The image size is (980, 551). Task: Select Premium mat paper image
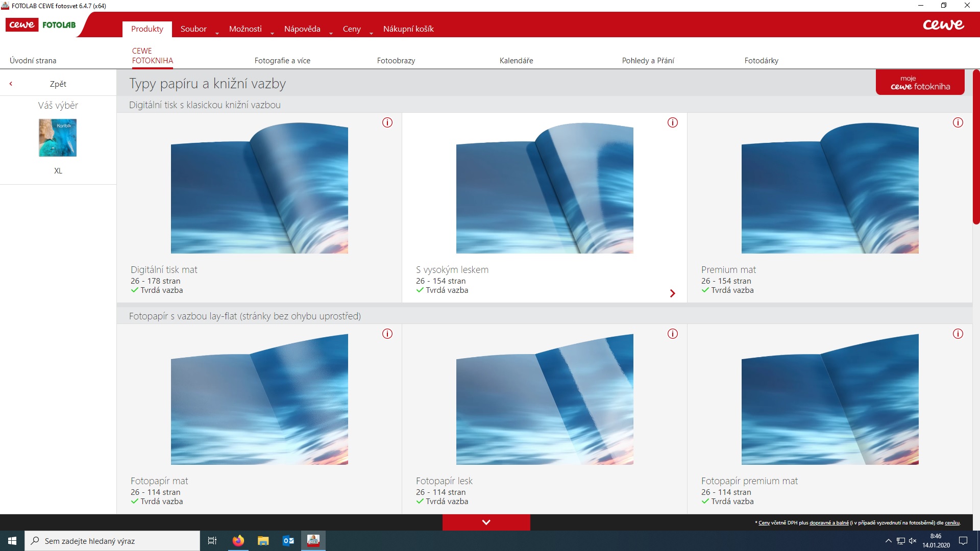click(x=830, y=188)
